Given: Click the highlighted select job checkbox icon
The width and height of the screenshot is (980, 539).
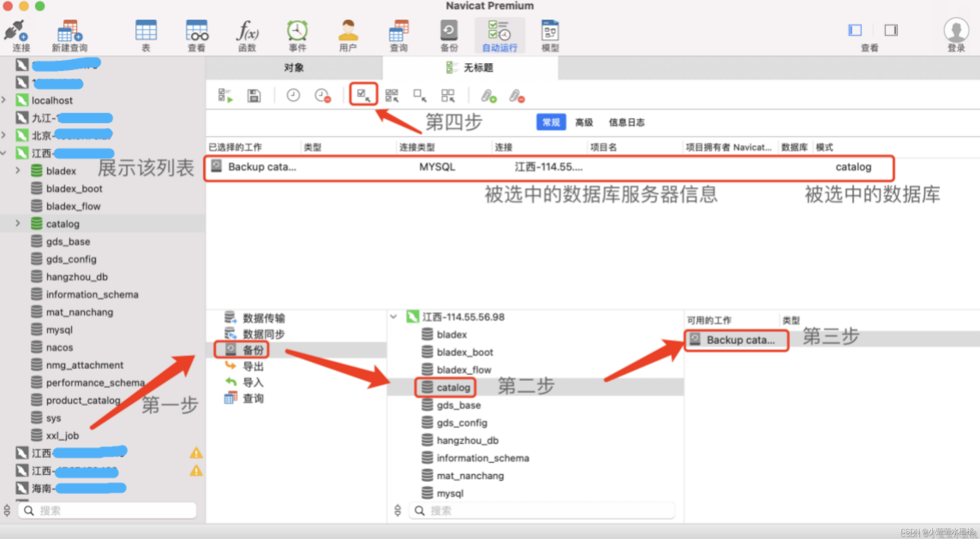Looking at the screenshot, I should click(x=363, y=94).
